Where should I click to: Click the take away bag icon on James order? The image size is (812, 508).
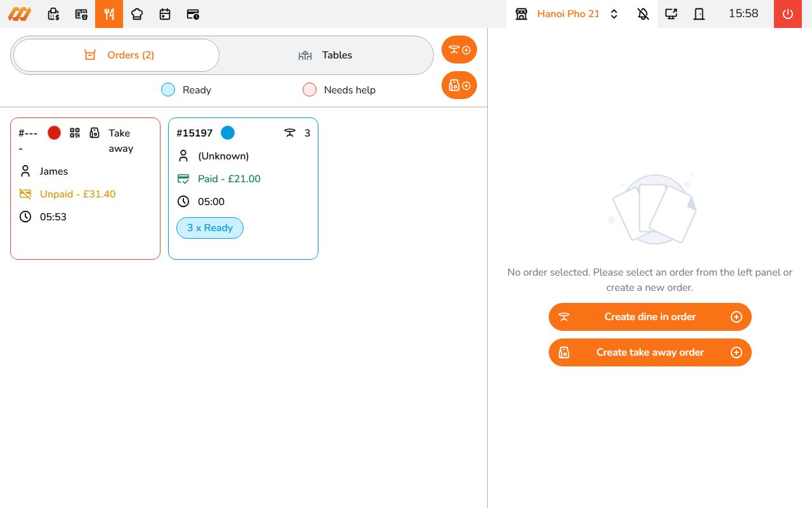(x=95, y=133)
